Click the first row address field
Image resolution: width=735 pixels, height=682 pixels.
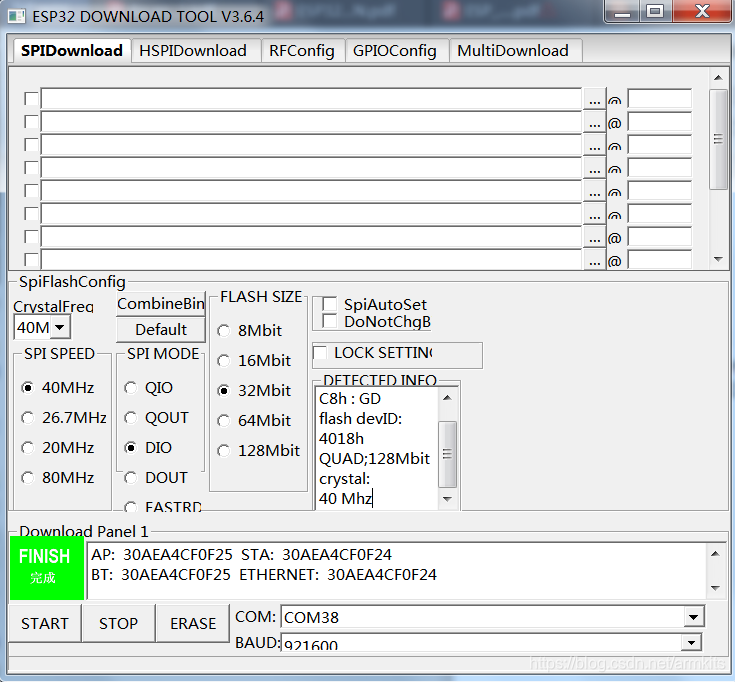tap(660, 99)
